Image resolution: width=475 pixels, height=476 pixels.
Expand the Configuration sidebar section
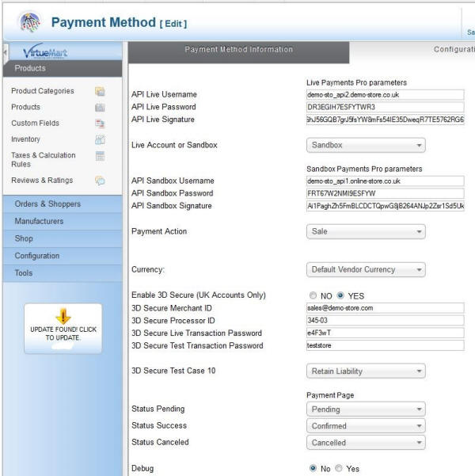63,256
